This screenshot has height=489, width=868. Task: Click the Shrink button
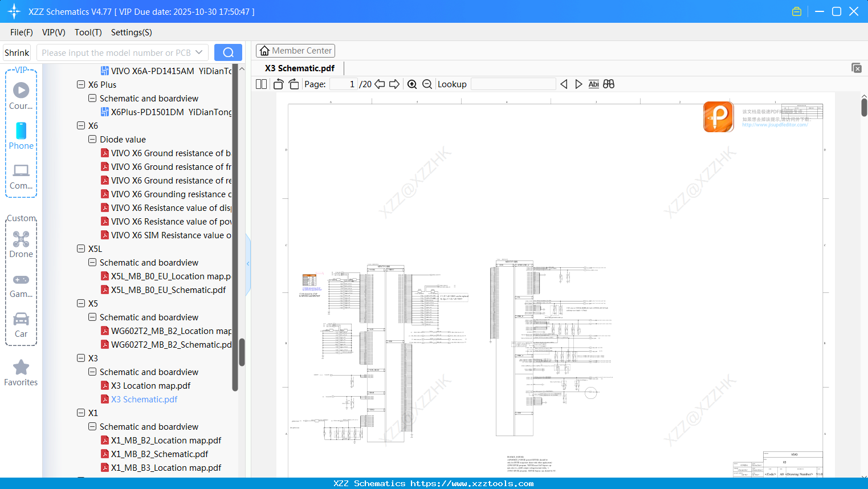coord(17,52)
